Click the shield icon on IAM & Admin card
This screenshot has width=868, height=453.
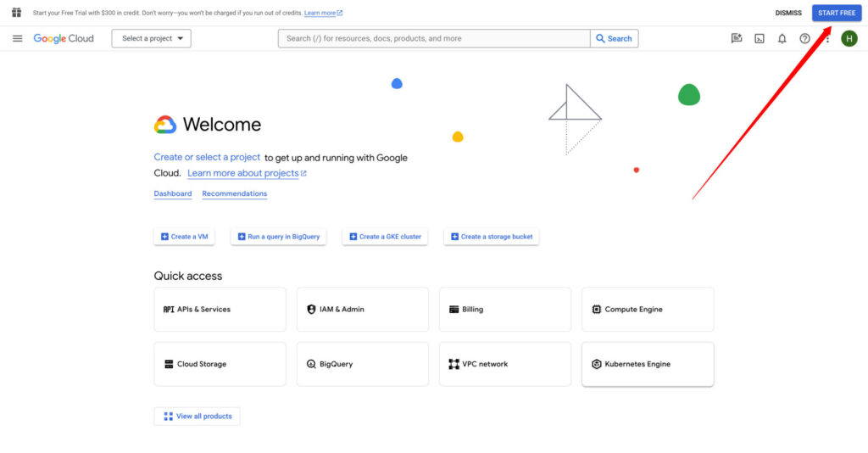(311, 309)
